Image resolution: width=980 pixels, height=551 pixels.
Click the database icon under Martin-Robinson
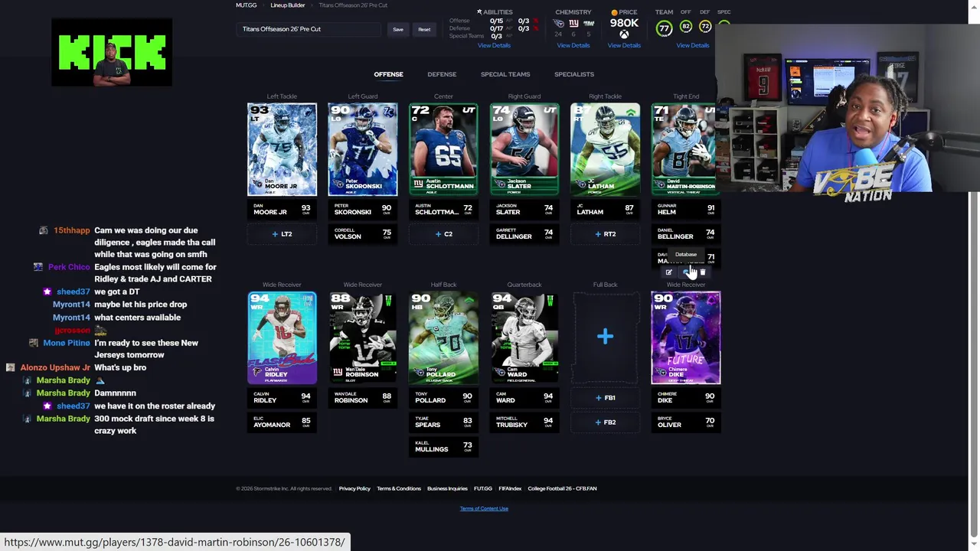(x=686, y=272)
